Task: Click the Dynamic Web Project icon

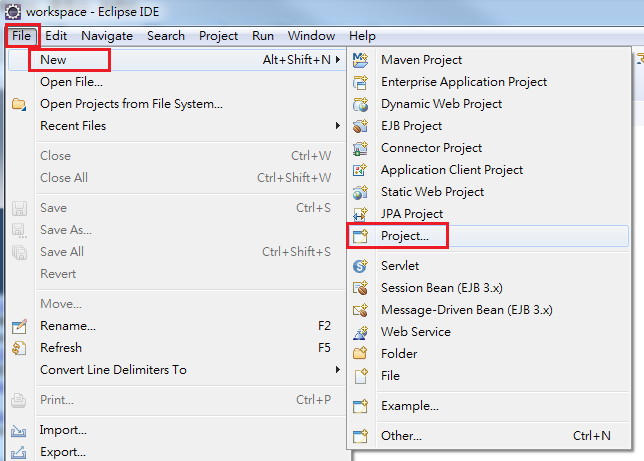Action: (x=361, y=104)
